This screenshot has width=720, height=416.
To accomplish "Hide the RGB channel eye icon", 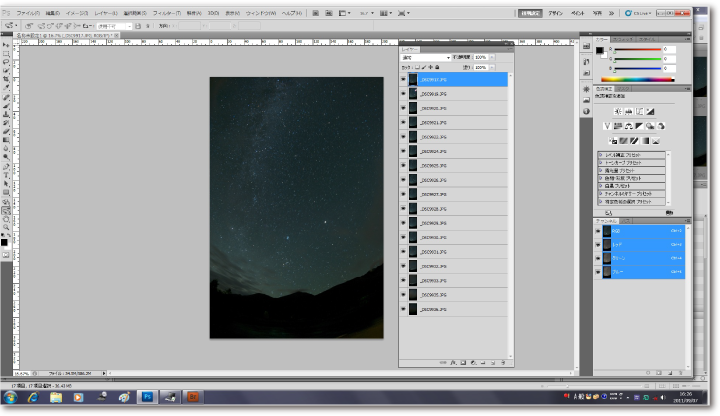I will 598,231.
